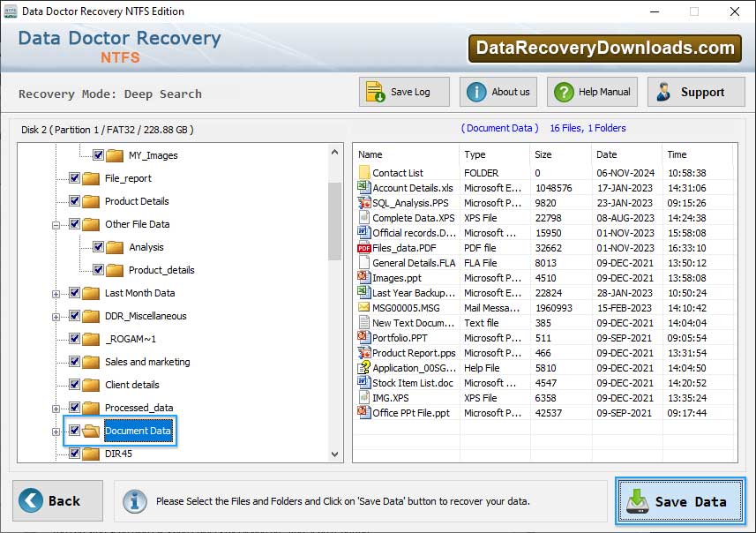Uncheck the Document Data folder checkbox
The width and height of the screenshot is (756, 533).
point(74,431)
